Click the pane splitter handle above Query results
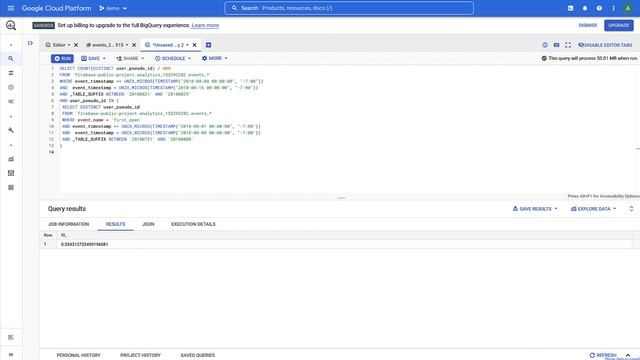The height and width of the screenshot is (360, 640). click(342, 198)
